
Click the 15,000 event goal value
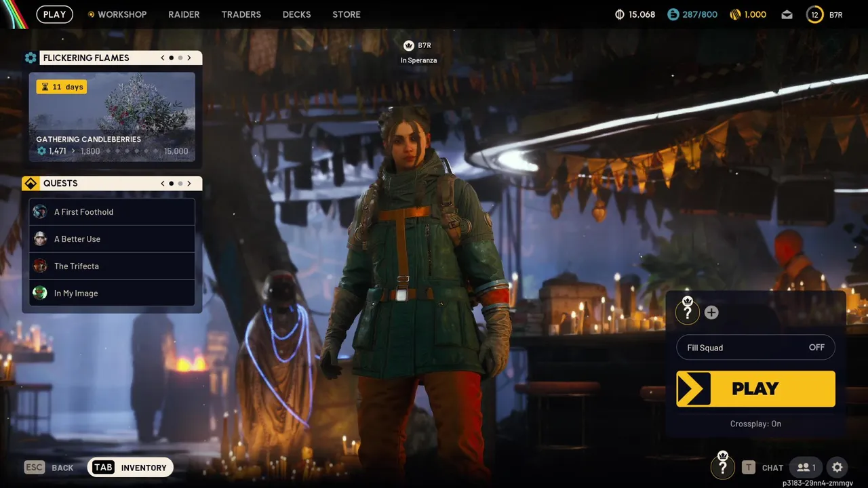176,151
